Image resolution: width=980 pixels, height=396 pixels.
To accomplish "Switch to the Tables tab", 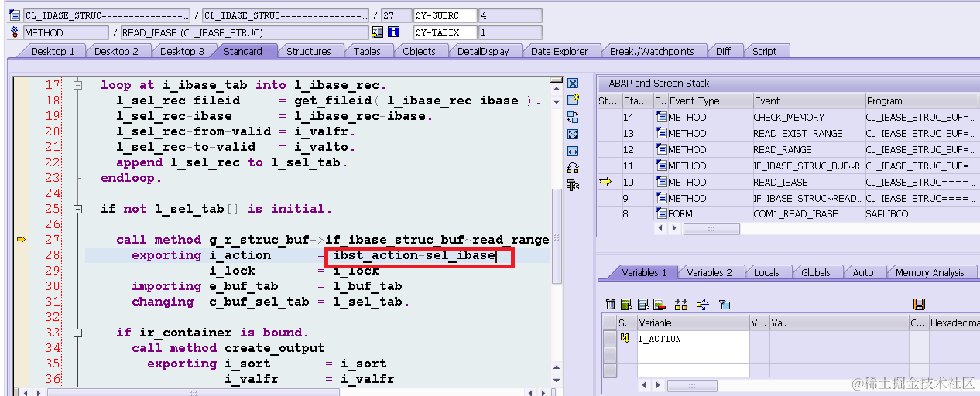I will click(367, 51).
